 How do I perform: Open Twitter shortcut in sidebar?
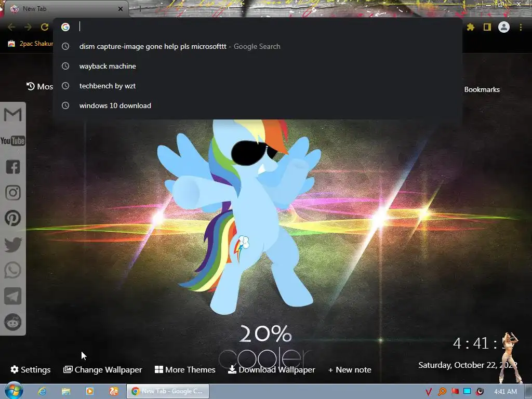click(13, 245)
